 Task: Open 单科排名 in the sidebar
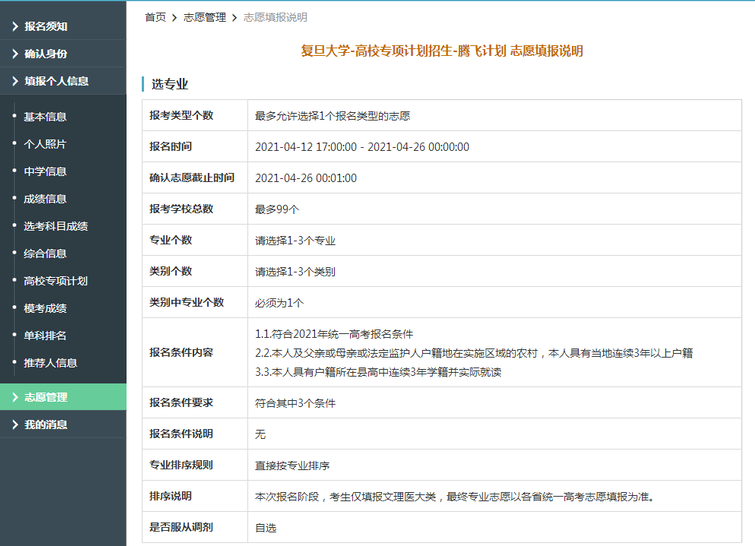tap(45, 336)
